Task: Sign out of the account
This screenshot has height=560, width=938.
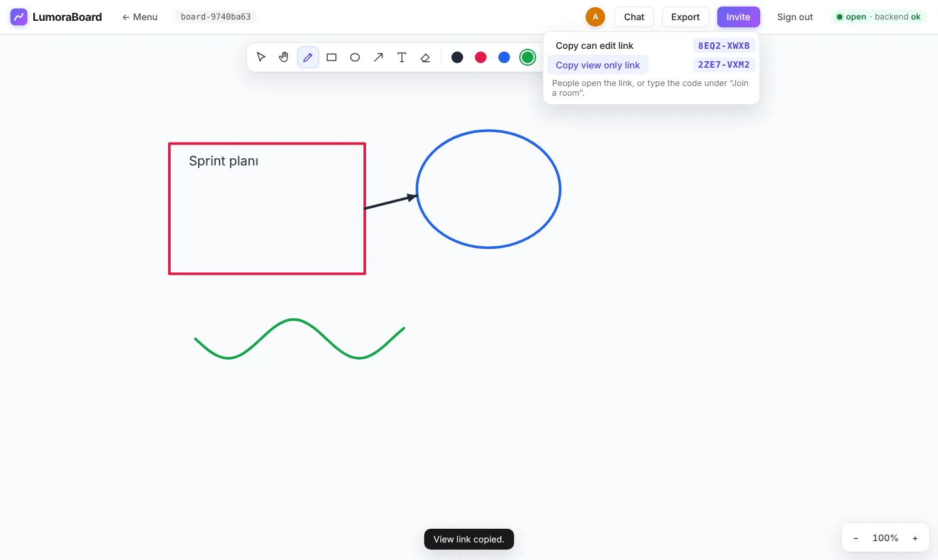Action: click(x=795, y=17)
